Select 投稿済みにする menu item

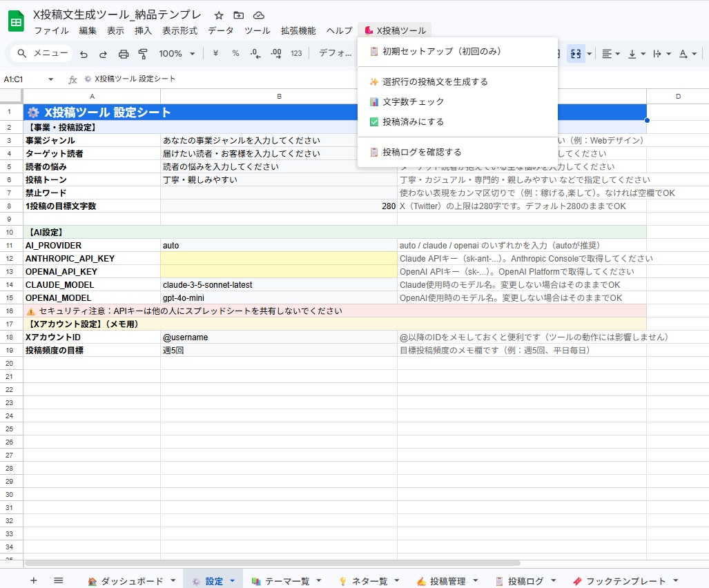[x=457, y=121]
